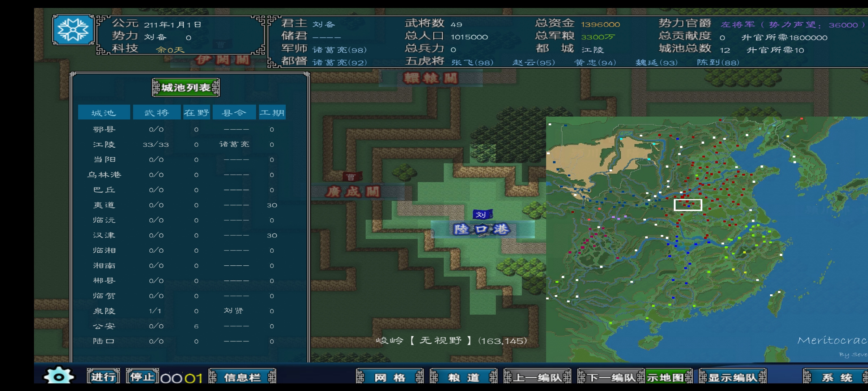
Task: Click the 都督 commander 诸葛亮(92)
Action: (340, 62)
